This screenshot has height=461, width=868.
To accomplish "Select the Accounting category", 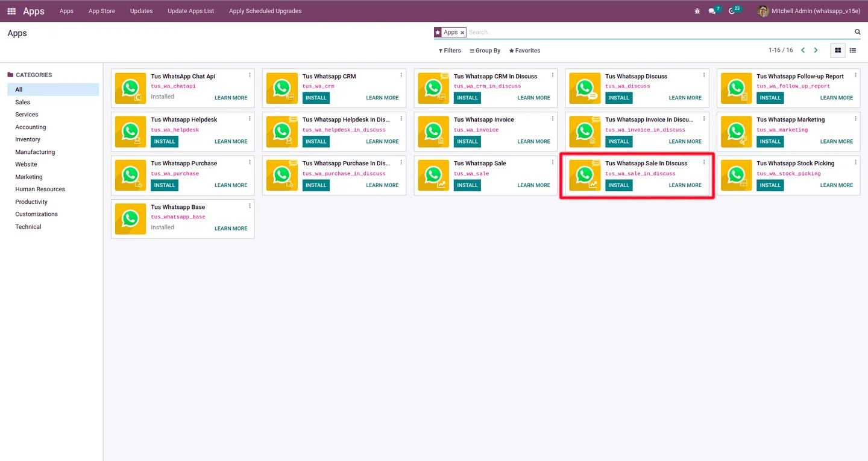I will click(53, 127).
